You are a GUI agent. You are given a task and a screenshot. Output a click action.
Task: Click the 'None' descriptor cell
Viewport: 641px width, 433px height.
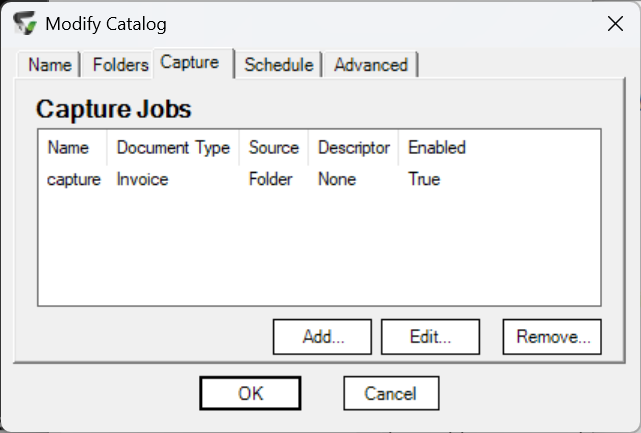pos(337,179)
